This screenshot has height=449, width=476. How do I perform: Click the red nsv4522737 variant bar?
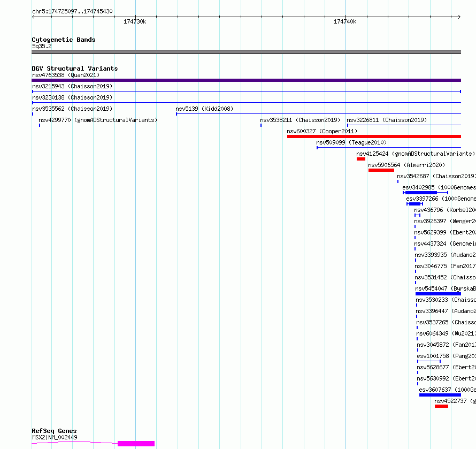coord(441,406)
